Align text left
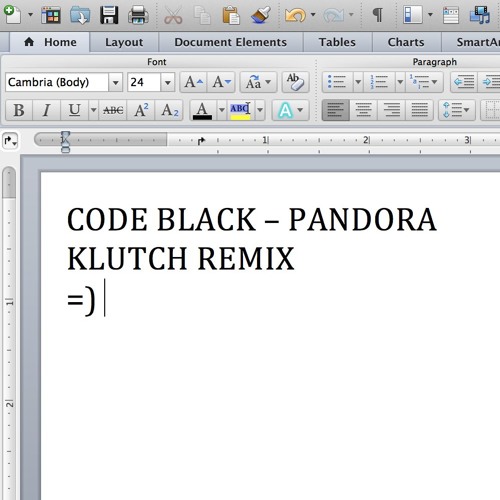The height and width of the screenshot is (500, 500). pyautogui.click(x=336, y=110)
